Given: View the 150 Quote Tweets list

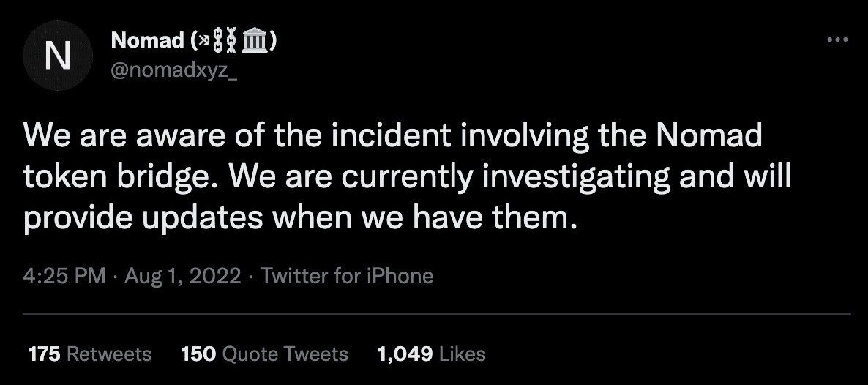Looking at the screenshot, I should pos(264,354).
